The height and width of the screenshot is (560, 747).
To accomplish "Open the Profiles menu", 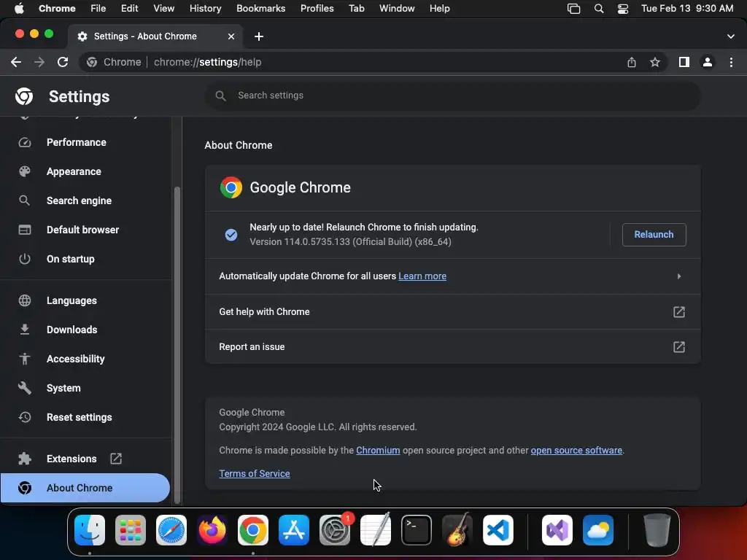I will (317, 9).
